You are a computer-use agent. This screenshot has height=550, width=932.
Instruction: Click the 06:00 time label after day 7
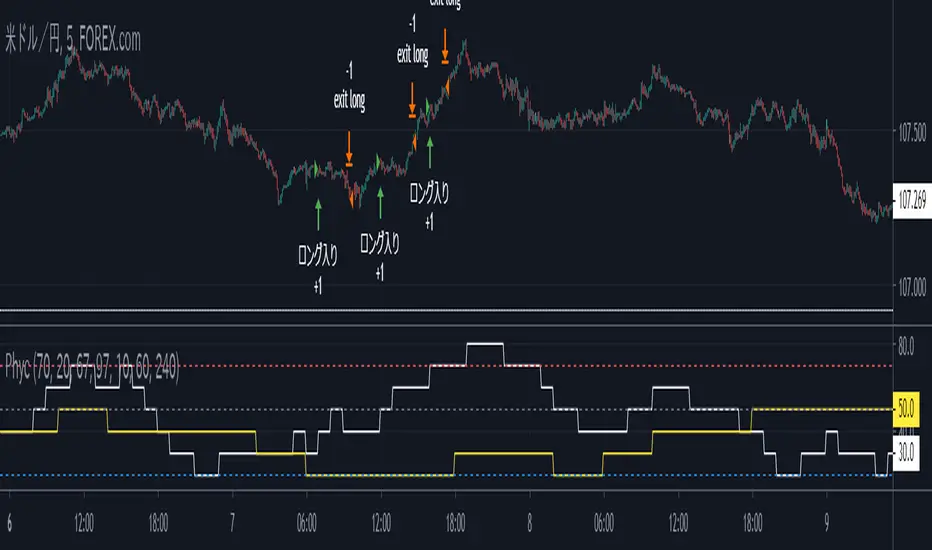click(x=307, y=523)
